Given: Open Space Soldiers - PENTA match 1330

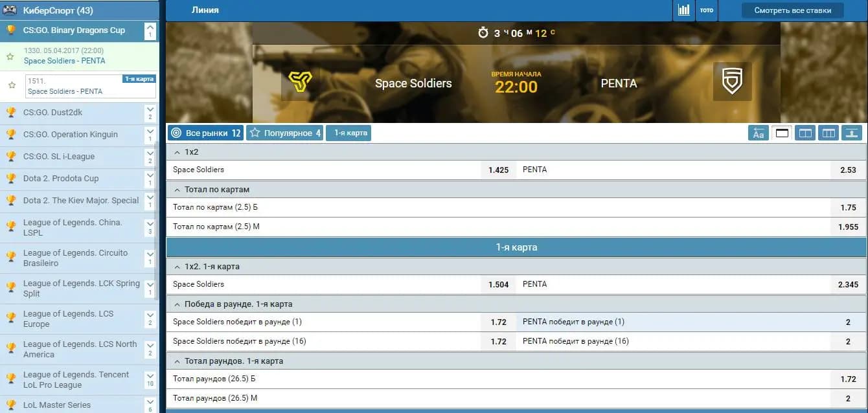Looking at the screenshot, I should pos(65,61).
